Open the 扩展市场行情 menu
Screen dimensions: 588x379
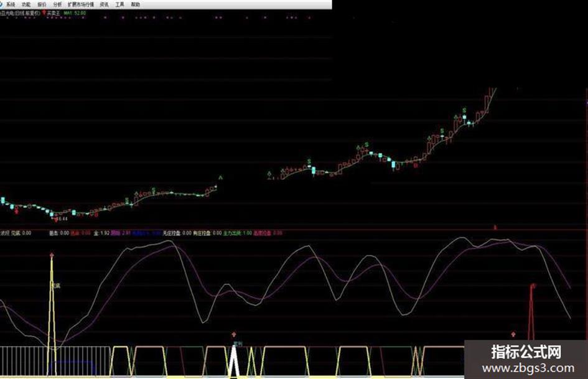click(x=81, y=4)
